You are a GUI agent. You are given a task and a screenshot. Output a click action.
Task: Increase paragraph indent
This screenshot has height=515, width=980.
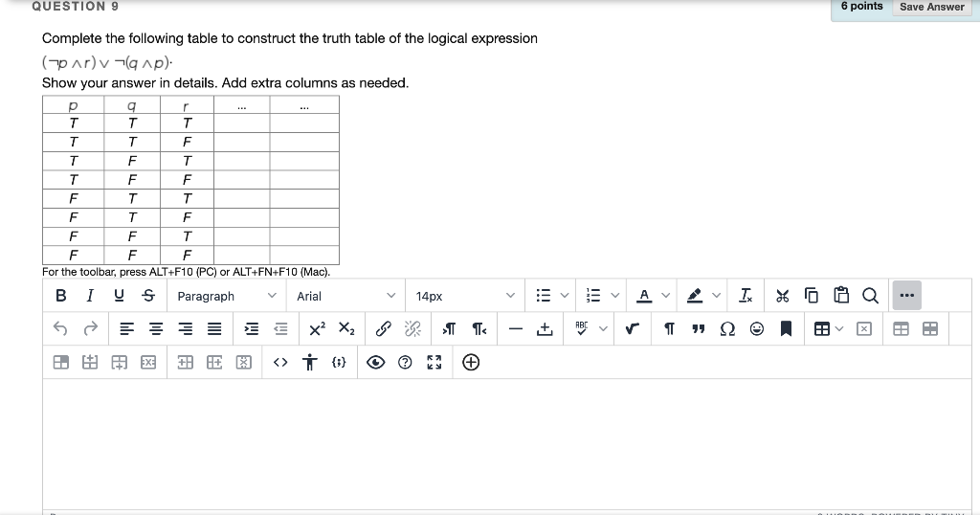252,328
